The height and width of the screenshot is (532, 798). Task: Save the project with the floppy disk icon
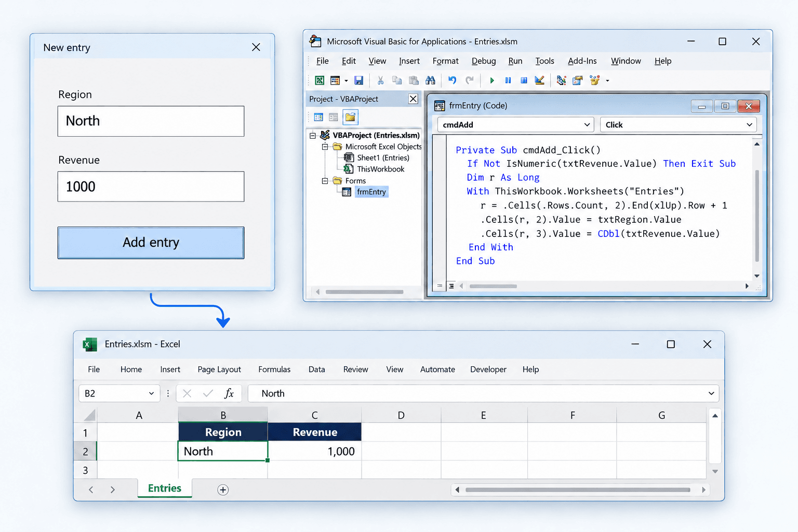click(x=358, y=81)
